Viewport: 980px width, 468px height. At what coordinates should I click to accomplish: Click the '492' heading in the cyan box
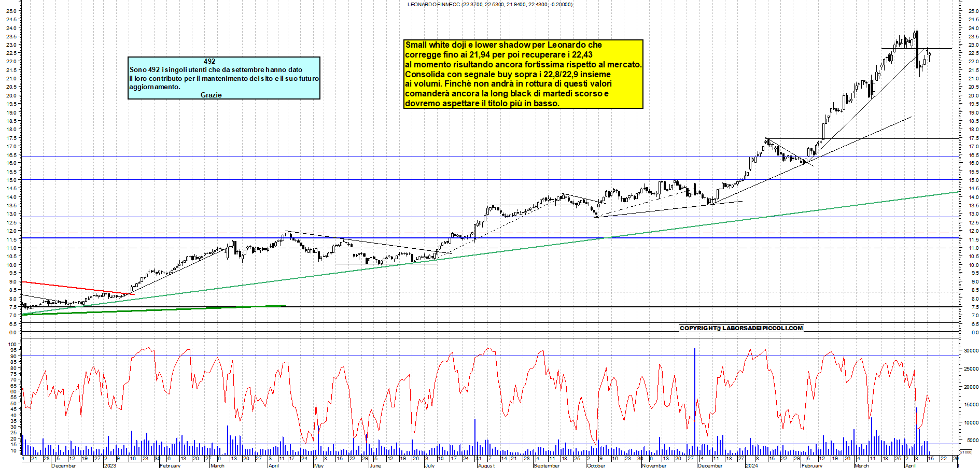[209, 61]
